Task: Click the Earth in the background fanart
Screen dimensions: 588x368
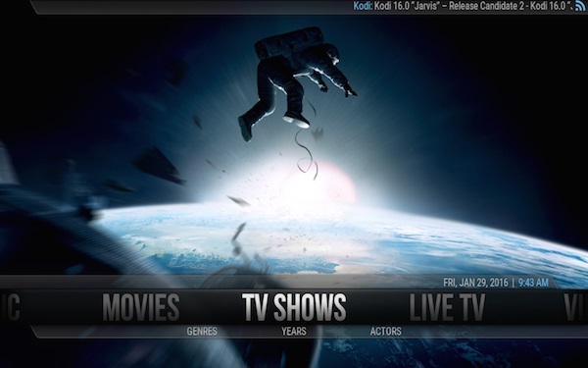Action: pos(337,240)
